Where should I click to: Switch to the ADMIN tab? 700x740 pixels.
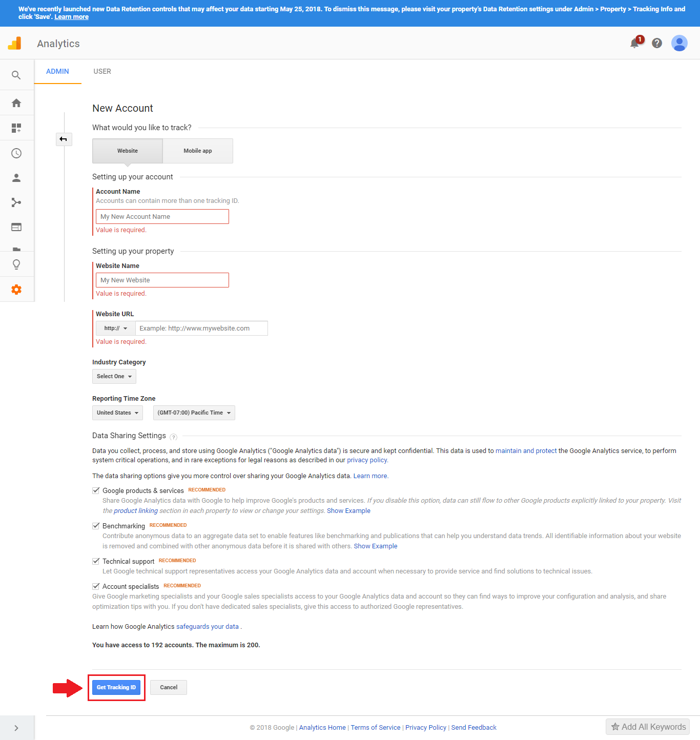57,71
